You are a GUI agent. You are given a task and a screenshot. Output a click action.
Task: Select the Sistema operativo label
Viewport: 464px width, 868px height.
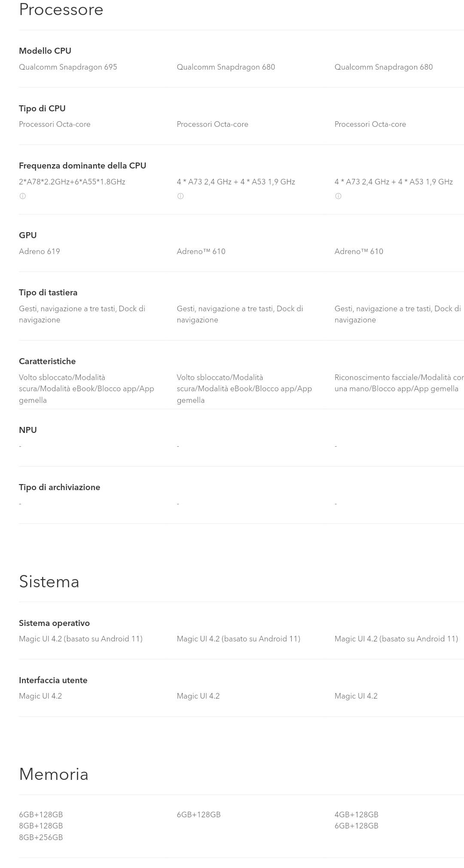click(54, 623)
